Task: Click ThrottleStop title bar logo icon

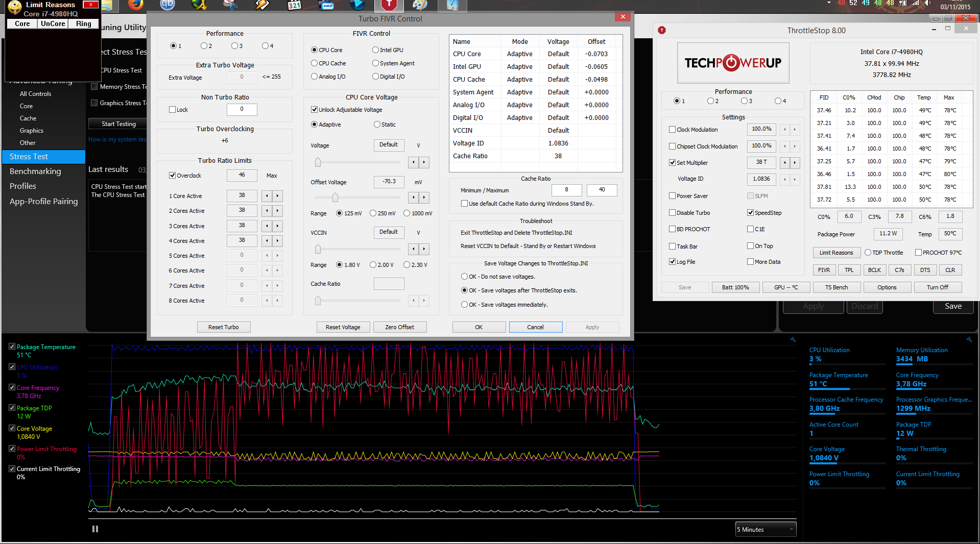Action: pyautogui.click(x=662, y=30)
